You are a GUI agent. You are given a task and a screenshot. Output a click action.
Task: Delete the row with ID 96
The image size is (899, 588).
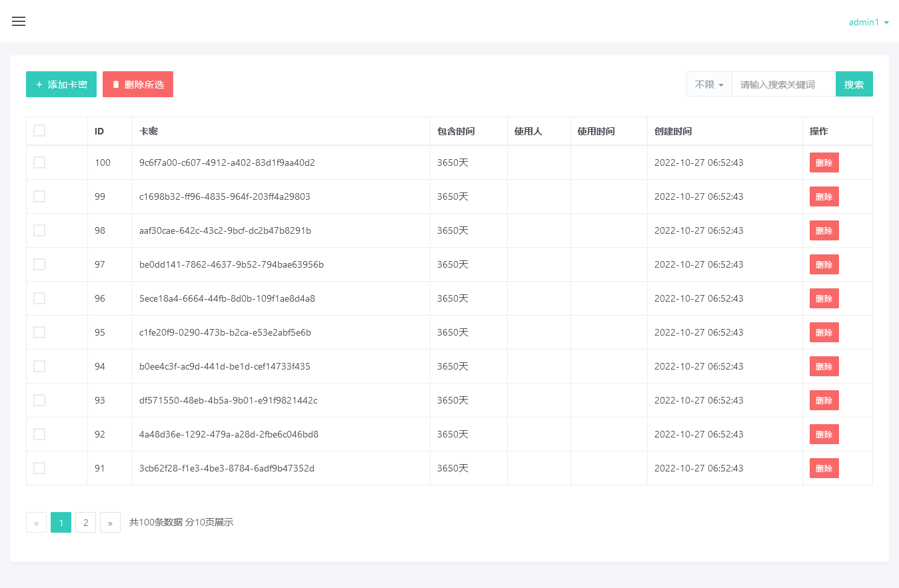(x=824, y=298)
